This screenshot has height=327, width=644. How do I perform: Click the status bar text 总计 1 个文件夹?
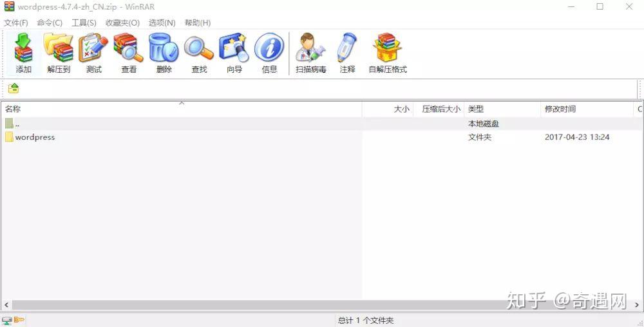click(366, 321)
